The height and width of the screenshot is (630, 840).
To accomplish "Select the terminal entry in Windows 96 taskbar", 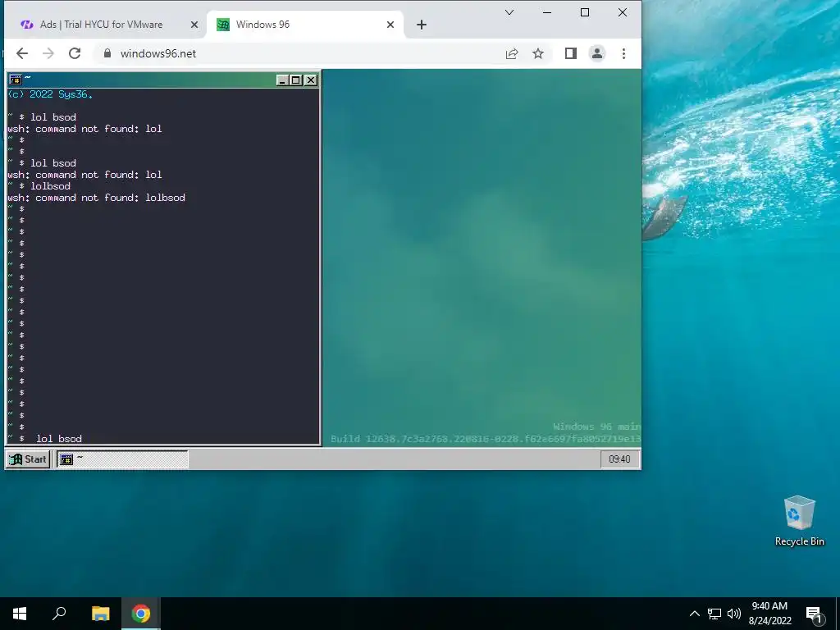I will coord(123,459).
